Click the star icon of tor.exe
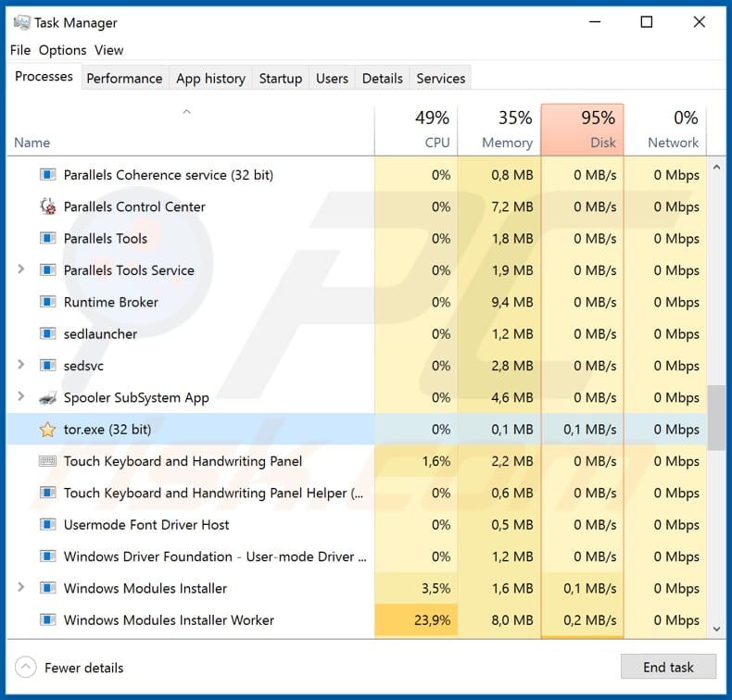The width and height of the screenshot is (732, 700). [x=47, y=429]
